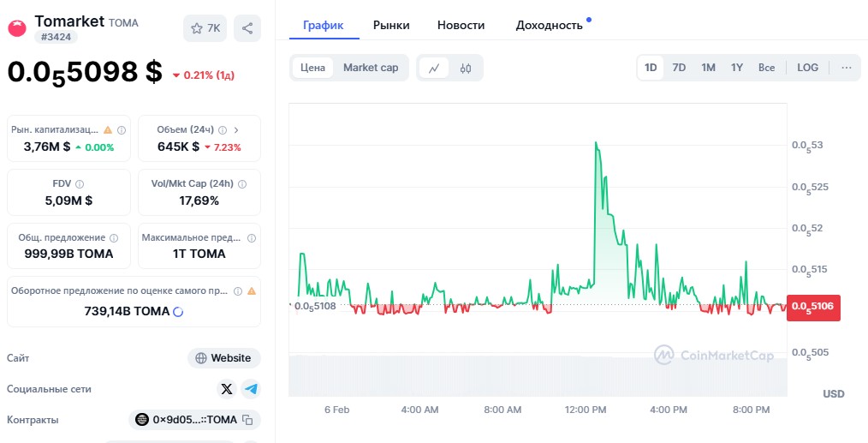Open the share icon button

pyautogui.click(x=247, y=28)
